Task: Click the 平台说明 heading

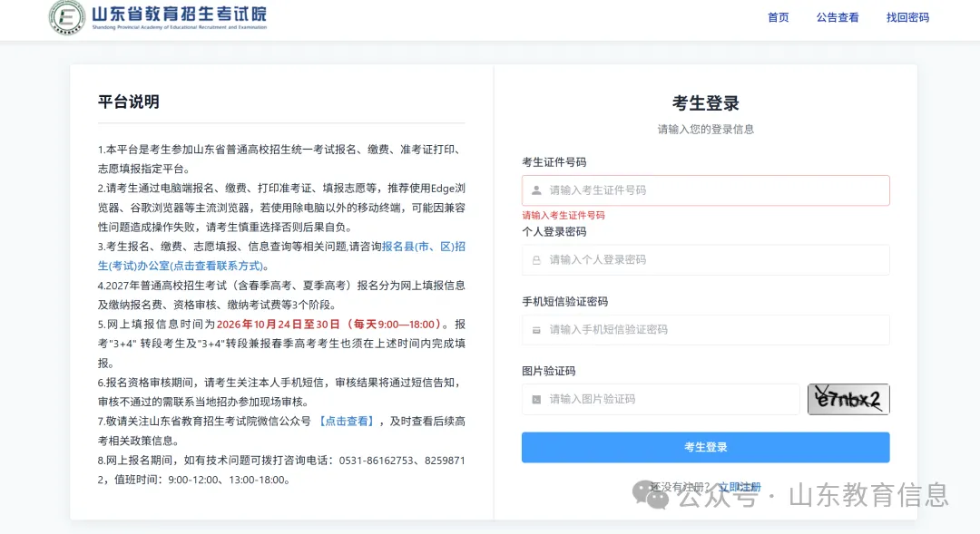Action: coord(129,102)
